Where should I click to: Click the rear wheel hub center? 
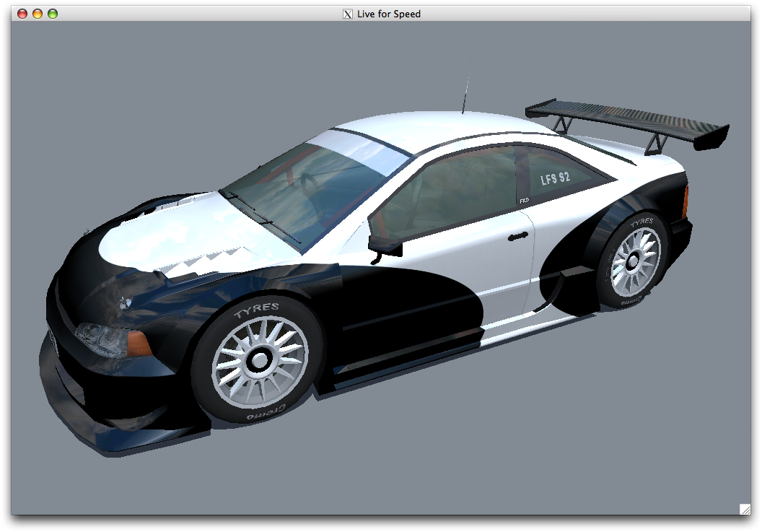click(x=633, y=261)
